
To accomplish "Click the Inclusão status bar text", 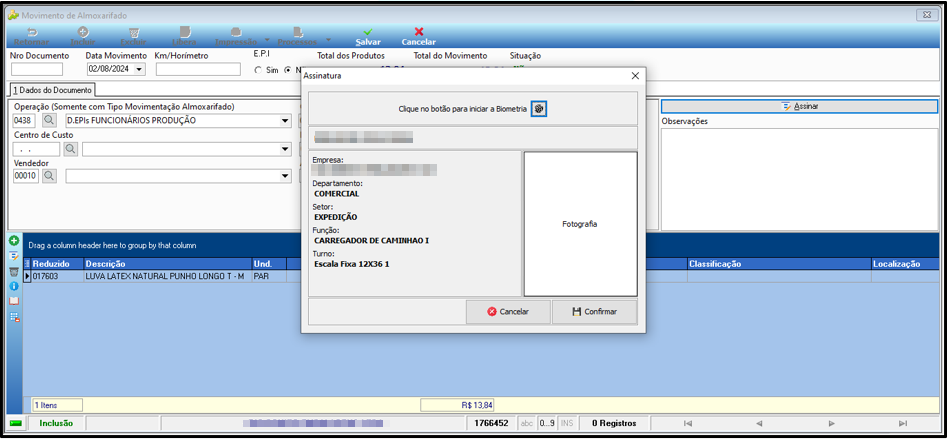I will coord(56,423).
